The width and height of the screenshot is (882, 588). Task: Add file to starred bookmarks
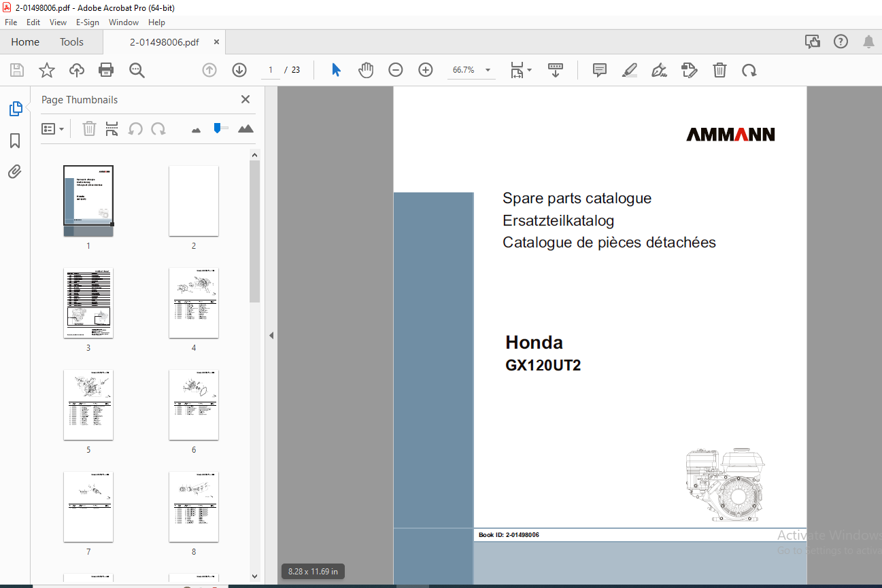click(46, 70)
